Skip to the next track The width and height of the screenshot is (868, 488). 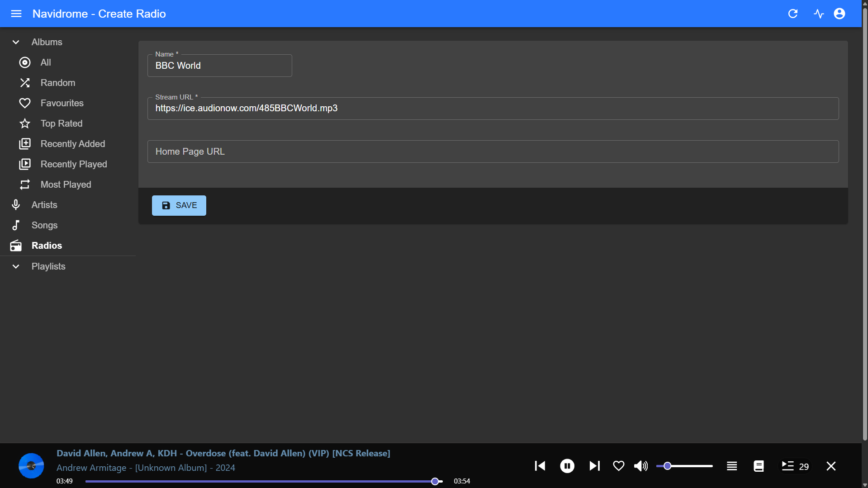click(x=594, y=466)
